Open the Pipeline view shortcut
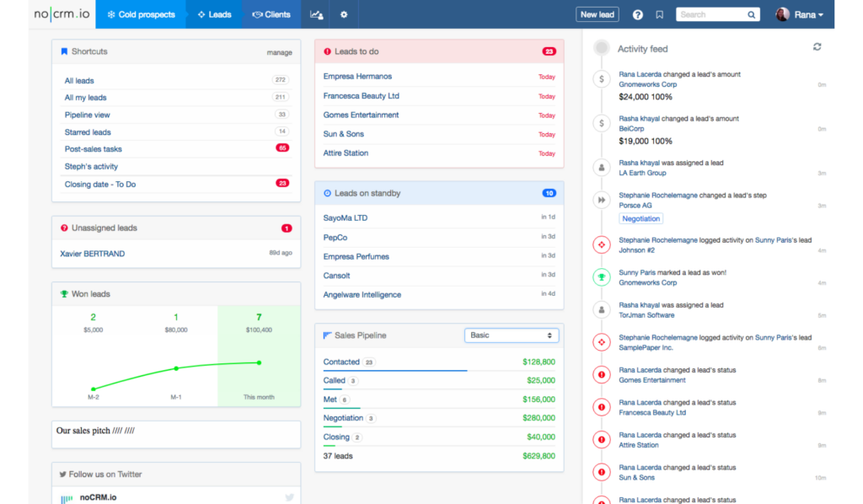The height and width of the screenshot is (504, 863). point(88,115)
